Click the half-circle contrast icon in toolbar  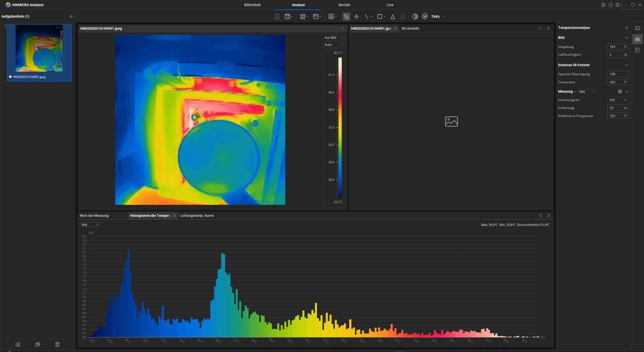click(415, 16)
